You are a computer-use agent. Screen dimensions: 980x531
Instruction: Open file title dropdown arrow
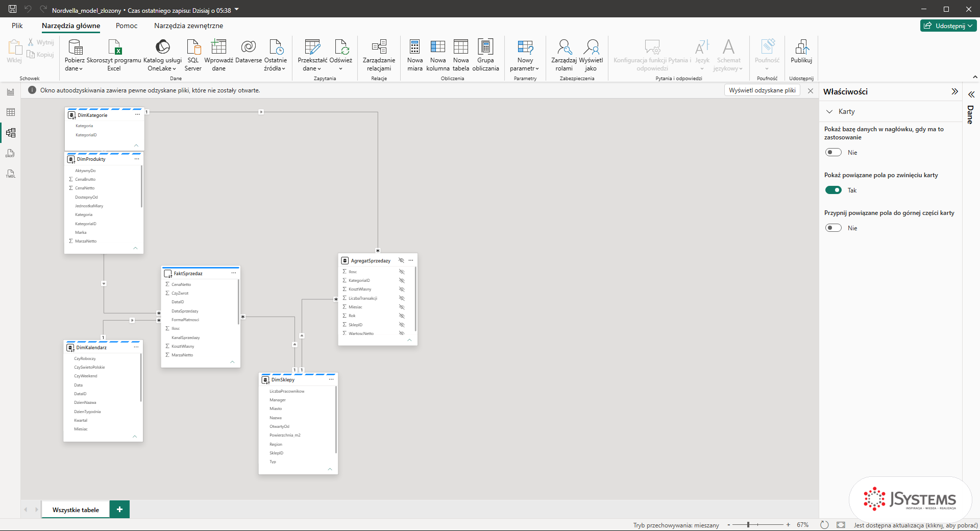237,9
